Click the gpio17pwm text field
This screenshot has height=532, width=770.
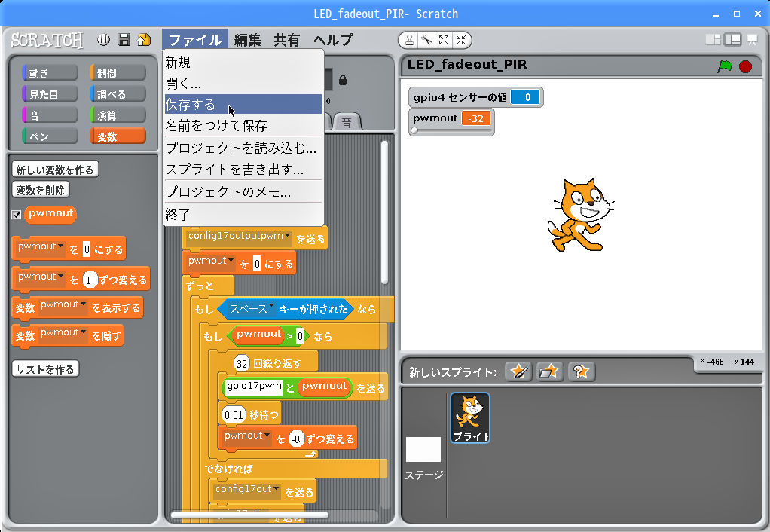pos(254,387)
